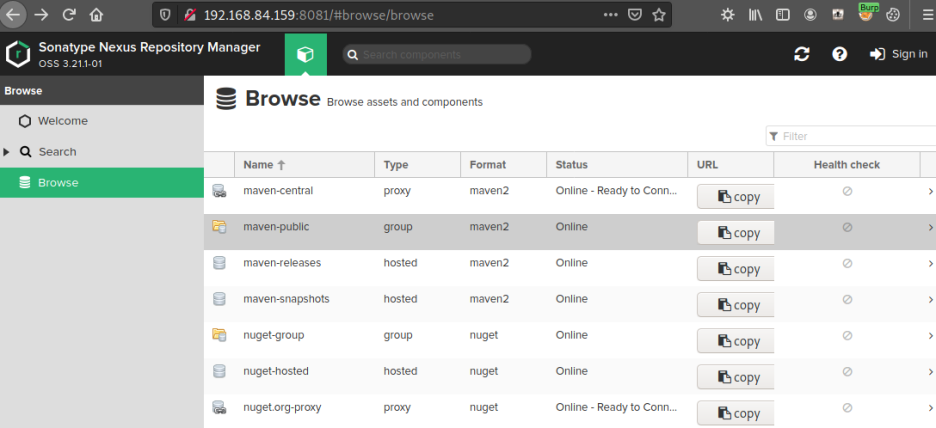Focus the Search components field
936x428 pixels.
(436, 54)
